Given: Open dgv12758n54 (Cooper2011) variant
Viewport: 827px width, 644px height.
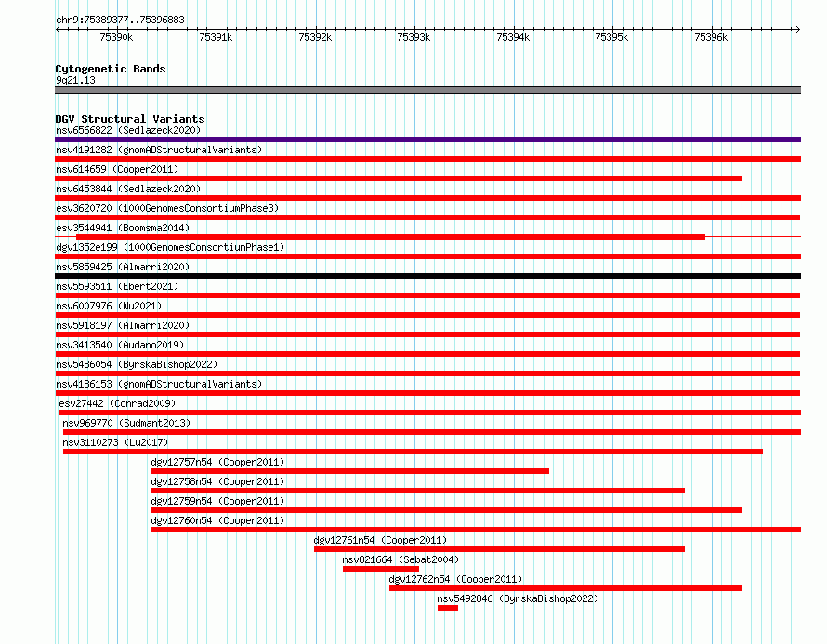Looking at the screenshot, I should click(217, 481).
